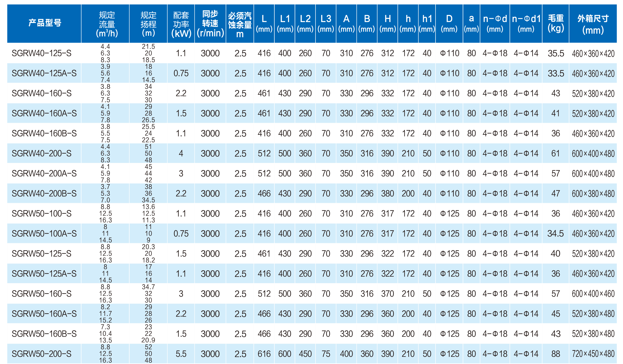
Task: Click the n-Φd1 column header
Action: (x=526, y=23)
